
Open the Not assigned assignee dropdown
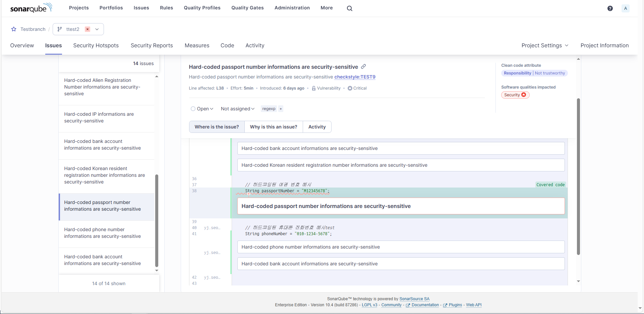pyautogui.click(x=238, y=109)
